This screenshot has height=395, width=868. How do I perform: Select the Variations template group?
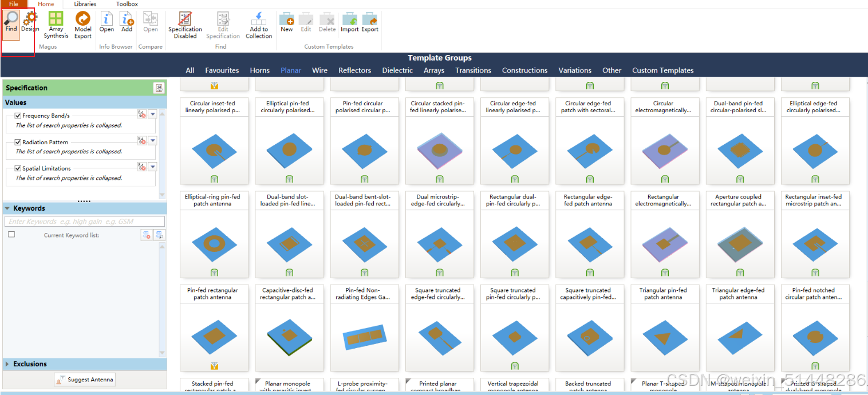tap(575, 70)
